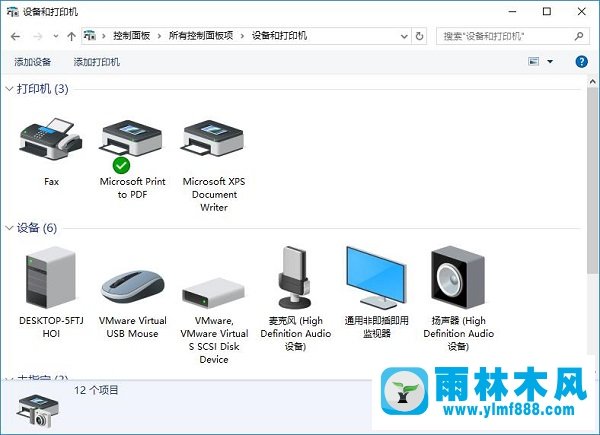Screen dimensions: 600x435
Task: Open the address bar history dropdown
Action: [x=404, y=36]
